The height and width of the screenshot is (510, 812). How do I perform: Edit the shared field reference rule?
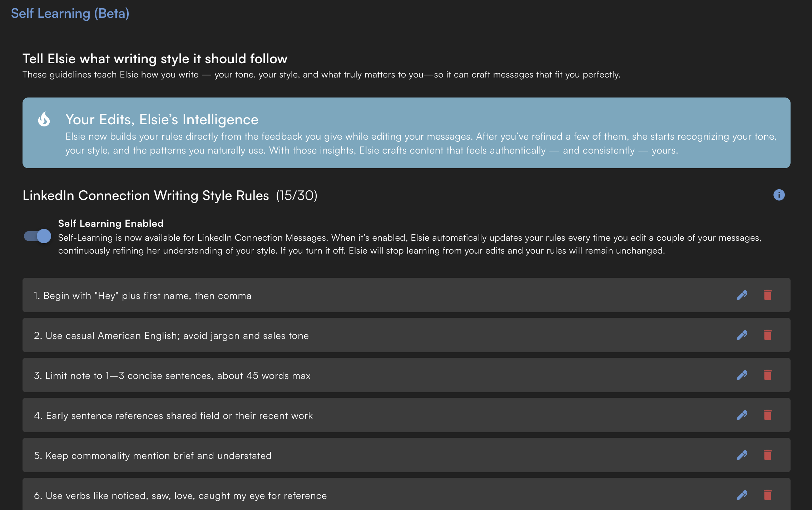tap(742, 415)
